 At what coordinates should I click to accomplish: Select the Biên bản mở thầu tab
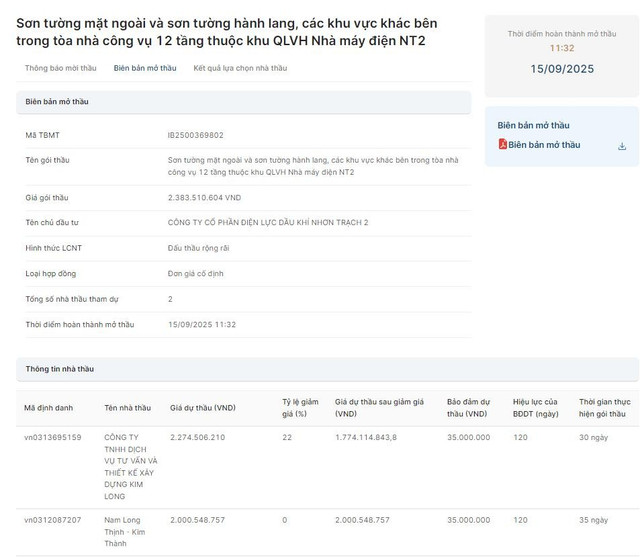point(145,68)
